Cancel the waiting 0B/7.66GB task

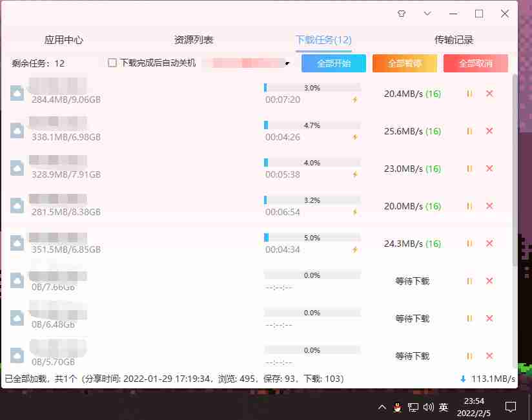click(489, 281)
